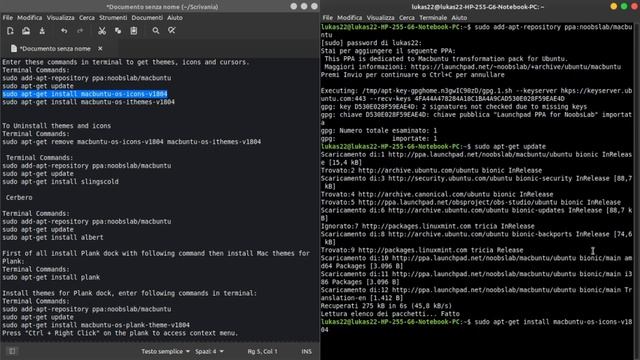The height and width of the screenshot is (360, 640).
Task: Open the Modifica menu in the text editor
Action: (29, 18)
